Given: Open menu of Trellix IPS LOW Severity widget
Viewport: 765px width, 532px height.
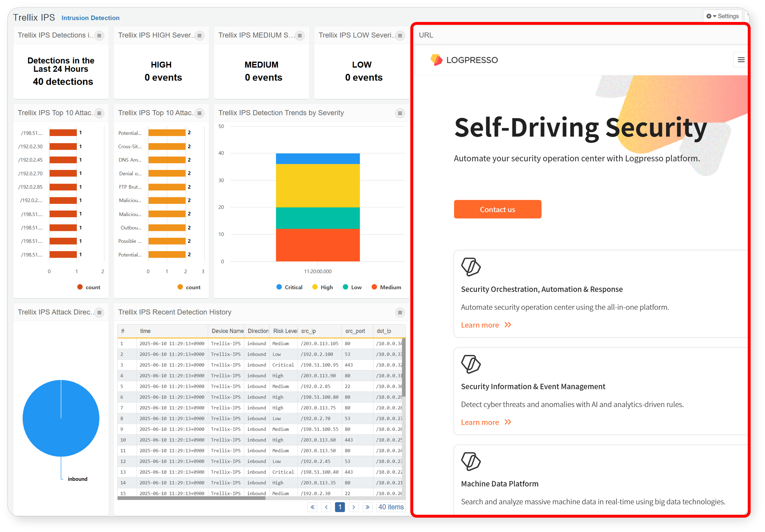Looking at the screenshot, I should (x=400, y=36).
